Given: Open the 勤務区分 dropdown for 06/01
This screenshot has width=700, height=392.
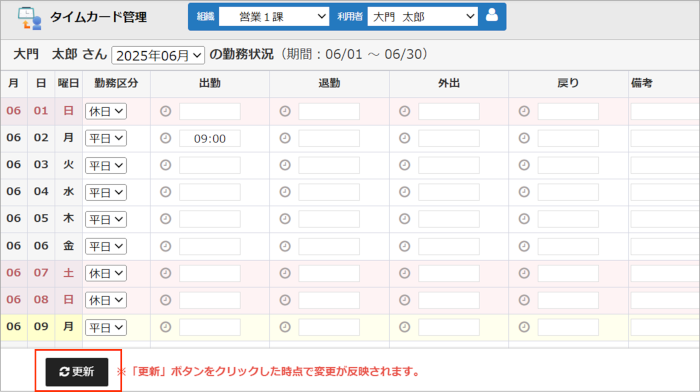Looking at the screenshot, I should (x=106, y=111).
